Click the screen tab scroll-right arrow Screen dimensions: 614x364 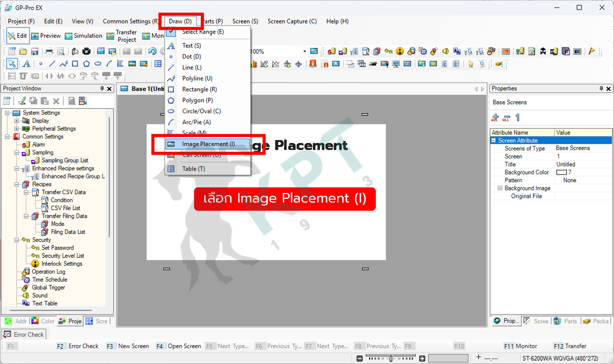(482, 89)
